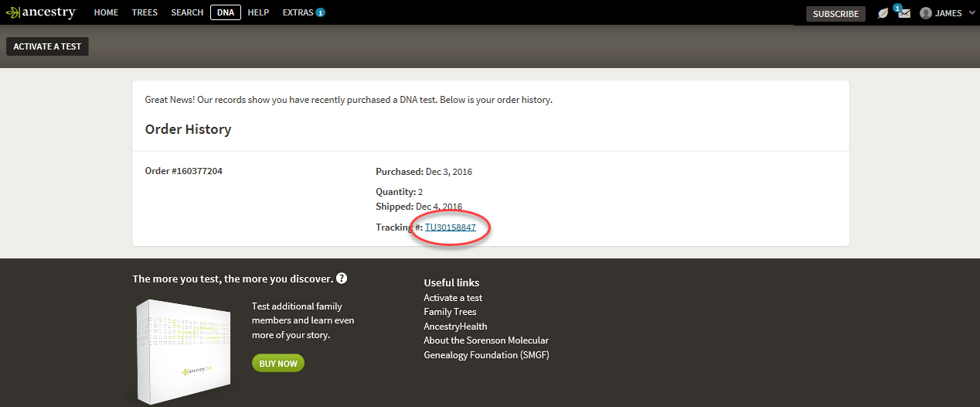Open the AncestryHealth link
The width and height of the screenshot is (980, 407).
pyautogui.click(x=455, y=327)
